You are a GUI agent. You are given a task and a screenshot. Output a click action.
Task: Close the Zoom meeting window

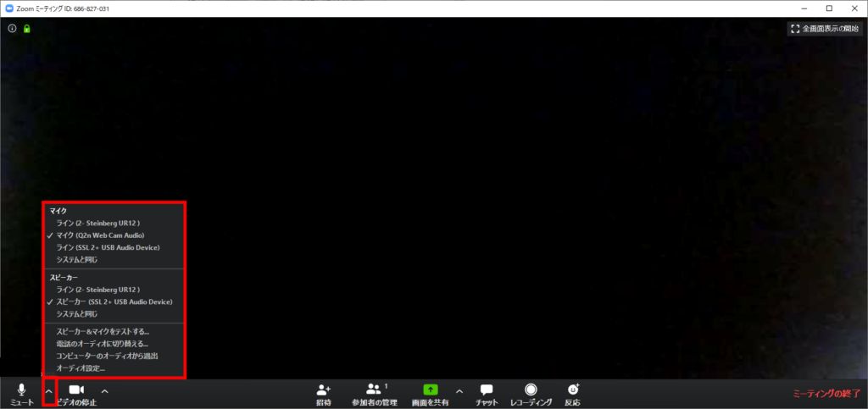pyautogui.click(x=854, y=8)
